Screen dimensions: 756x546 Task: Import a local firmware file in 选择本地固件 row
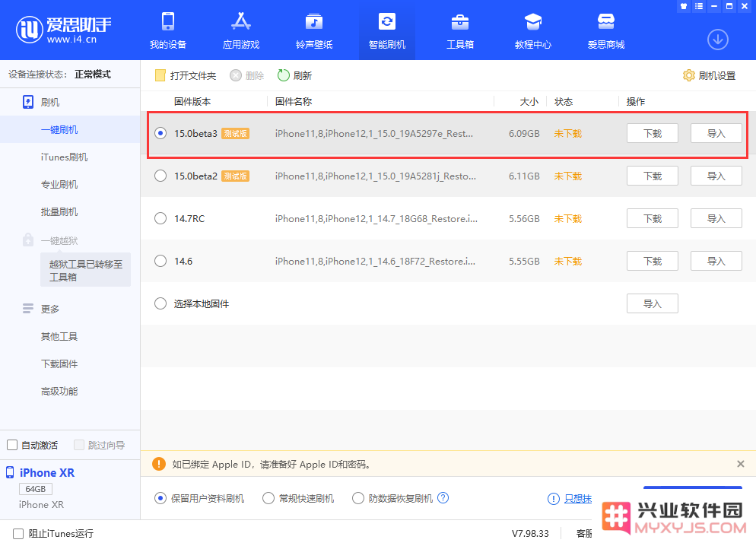[653, 303]
